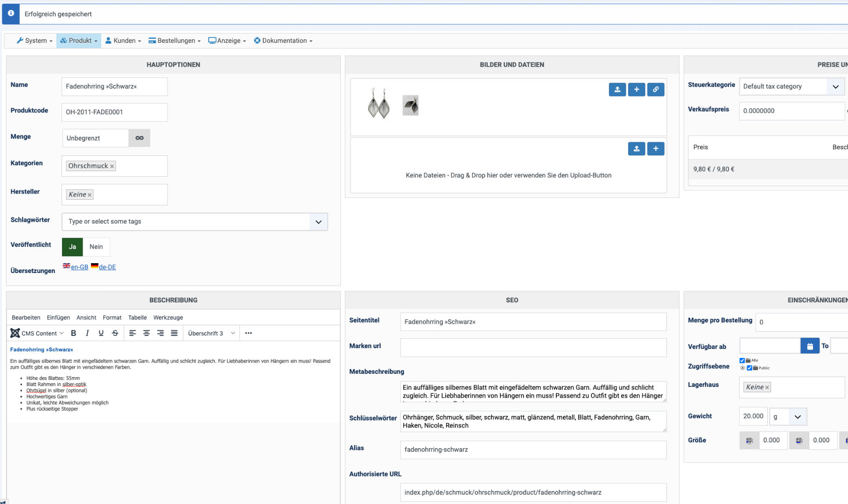Click the infinity icon next to Menge
The height and width of the screenshot is (504, 848).
coord(140,138)
